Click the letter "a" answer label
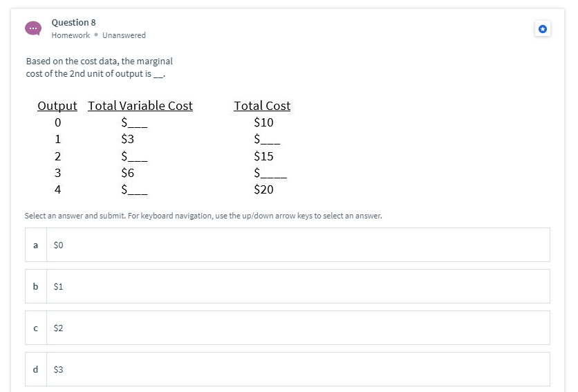This screenshot has height=392, width=578. [x=36, y=245]
